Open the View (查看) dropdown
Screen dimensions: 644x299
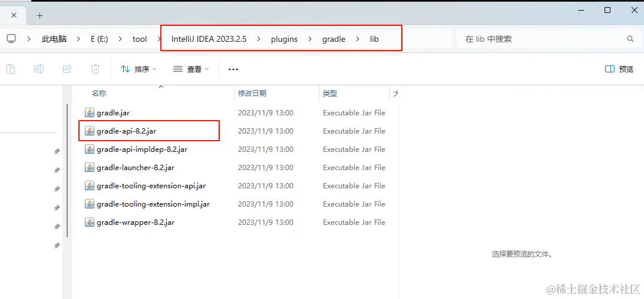coord(191,69)
